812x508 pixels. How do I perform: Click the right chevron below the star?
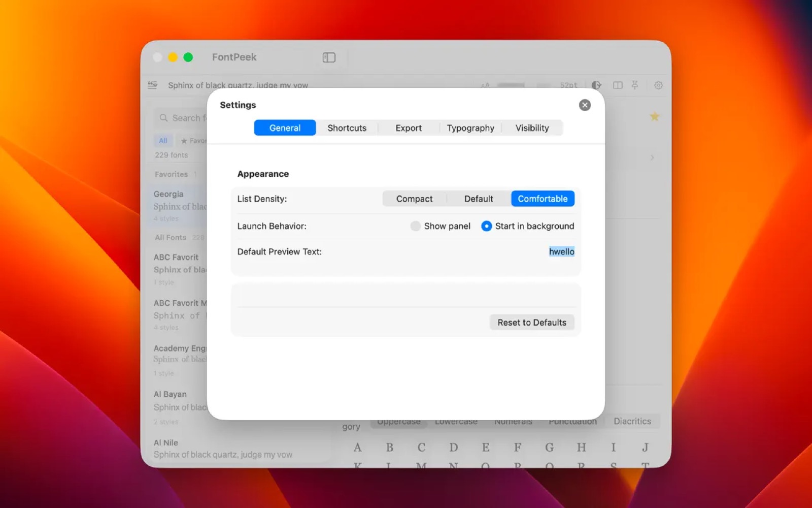click(x=652, y=157)
